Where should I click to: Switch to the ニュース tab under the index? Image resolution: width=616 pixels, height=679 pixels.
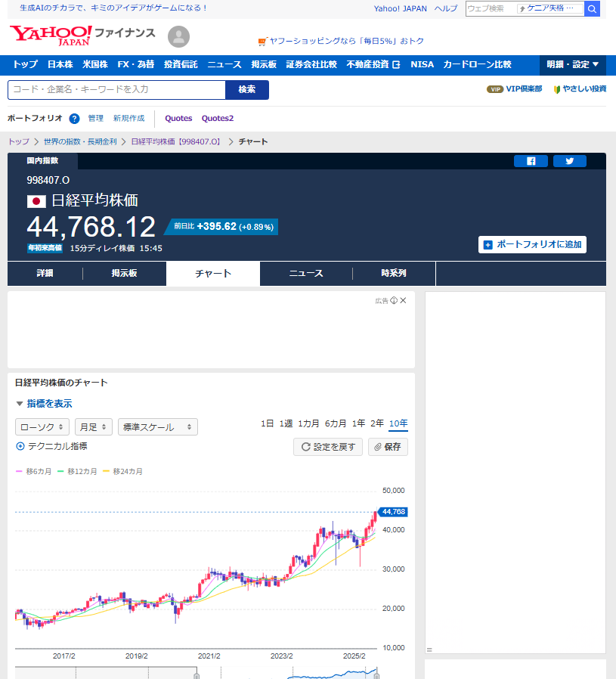pyautogui.click(x=306, y=273)
